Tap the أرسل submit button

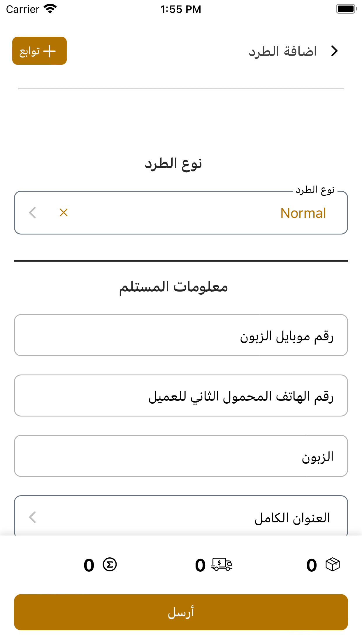tap(181, 612)
